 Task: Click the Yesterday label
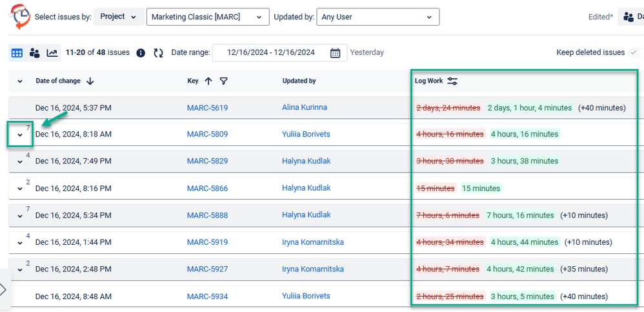(367, 52)
